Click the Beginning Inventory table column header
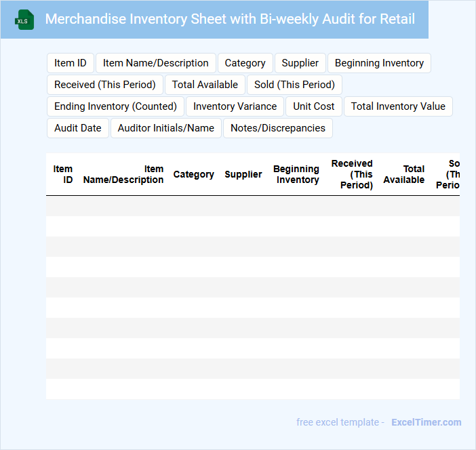476x450 pixels. tap(296, 174)
